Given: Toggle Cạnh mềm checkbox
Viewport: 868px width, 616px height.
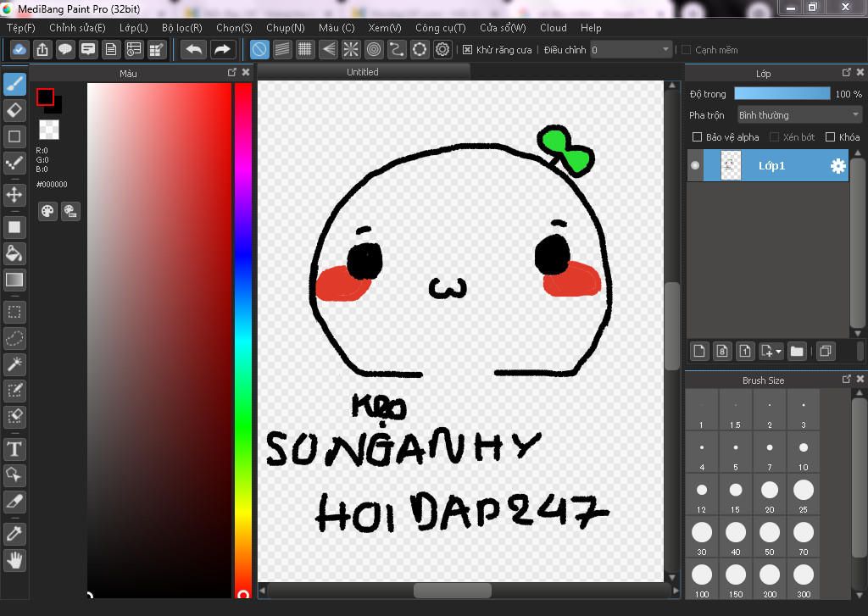Looking at the screenshot, I should (x=687, y=50).
